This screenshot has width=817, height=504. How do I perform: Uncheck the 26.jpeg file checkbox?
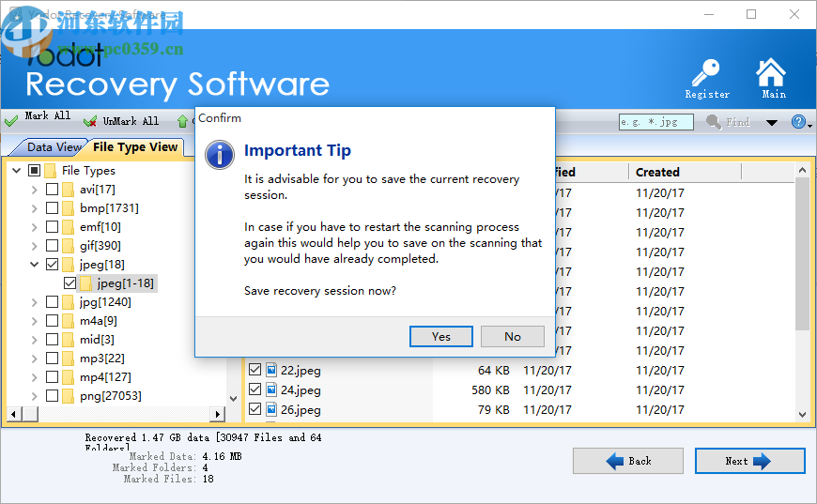coord(254,409)
